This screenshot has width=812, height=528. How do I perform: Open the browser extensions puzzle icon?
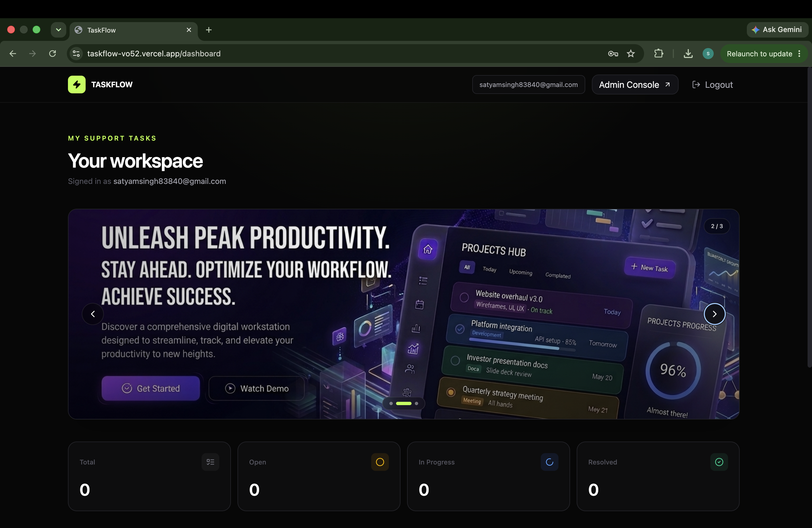[659, 54]
